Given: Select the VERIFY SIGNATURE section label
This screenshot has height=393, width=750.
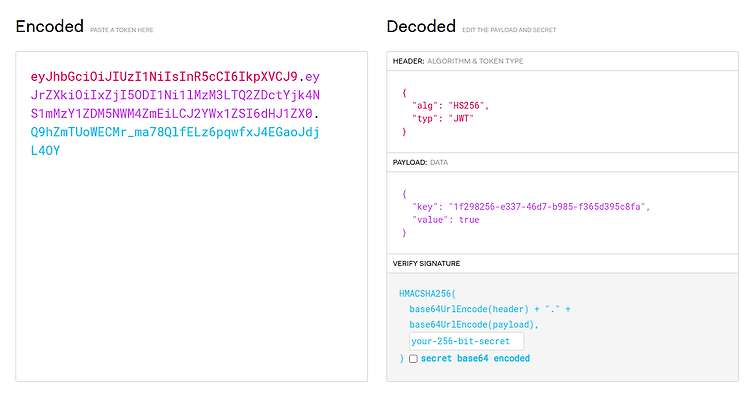Looking at the screenshot, I should [426, 263].
